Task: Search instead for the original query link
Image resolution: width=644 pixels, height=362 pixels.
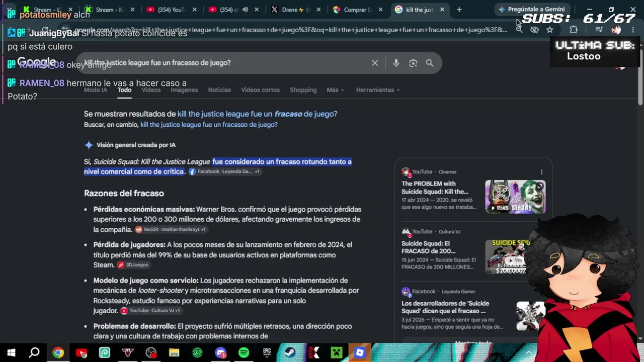Action: point(209,125)
